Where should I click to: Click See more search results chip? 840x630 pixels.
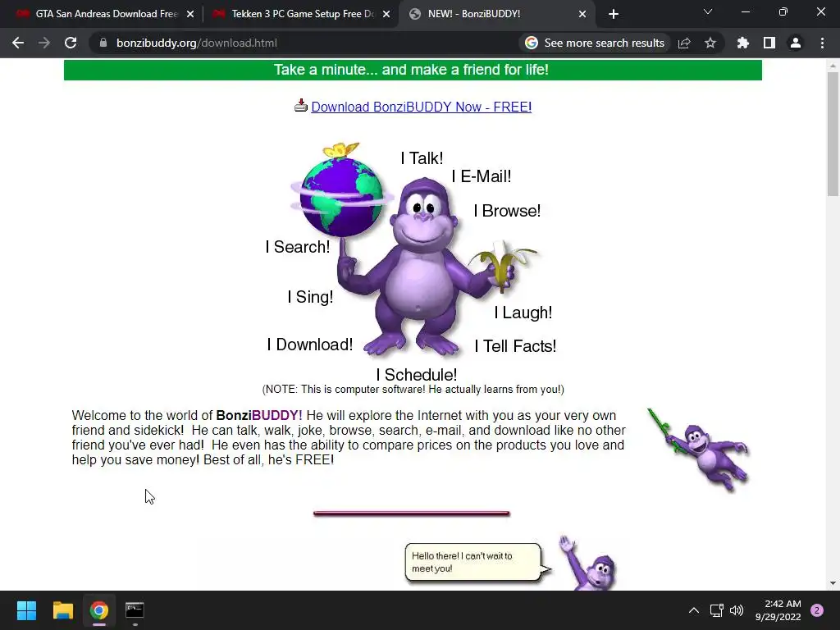tap(595, 43)
